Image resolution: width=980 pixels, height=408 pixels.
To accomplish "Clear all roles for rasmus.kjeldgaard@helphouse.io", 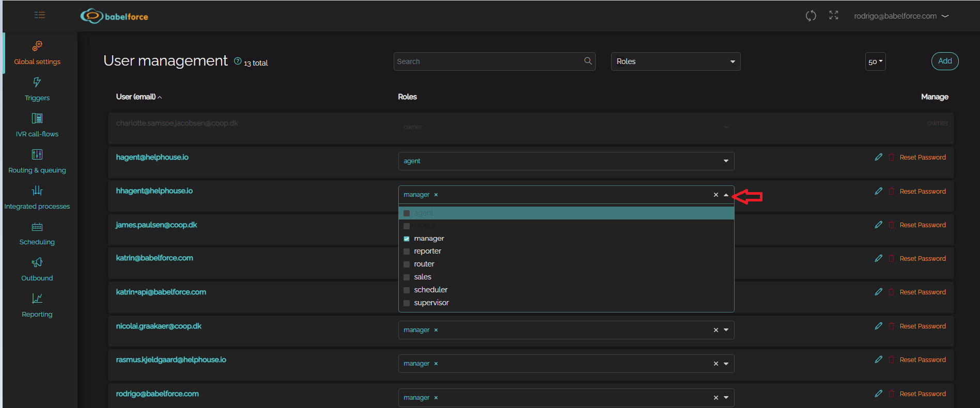I will (x=716, y=364).
